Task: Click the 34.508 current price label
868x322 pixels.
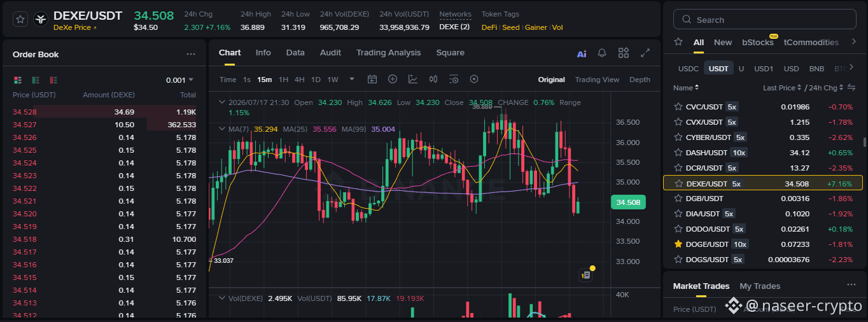Action: (628, 202)
